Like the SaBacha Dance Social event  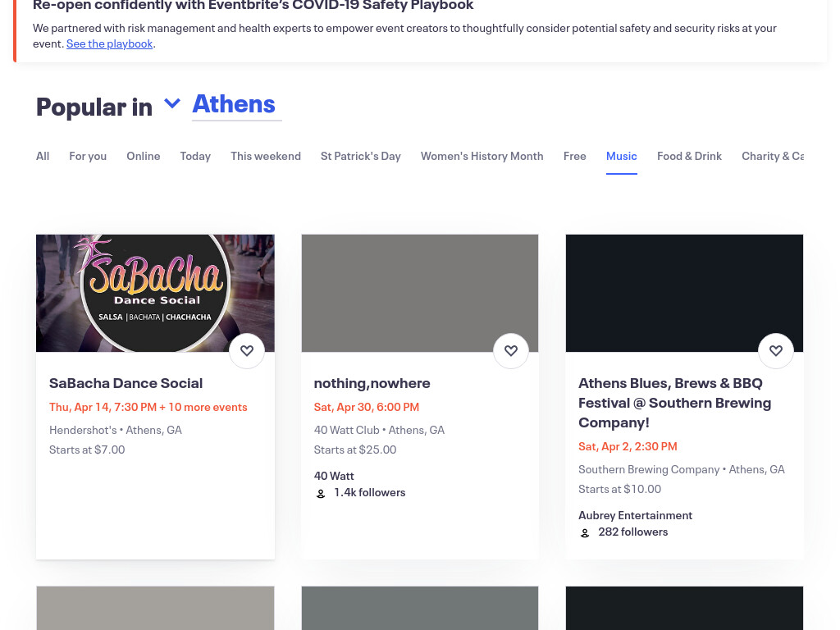246,351
